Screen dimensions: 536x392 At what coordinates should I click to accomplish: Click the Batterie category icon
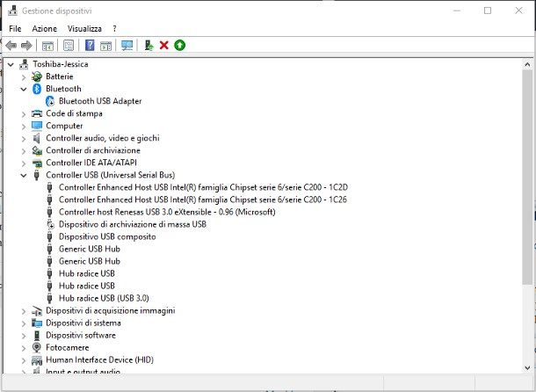click(37, 76)
